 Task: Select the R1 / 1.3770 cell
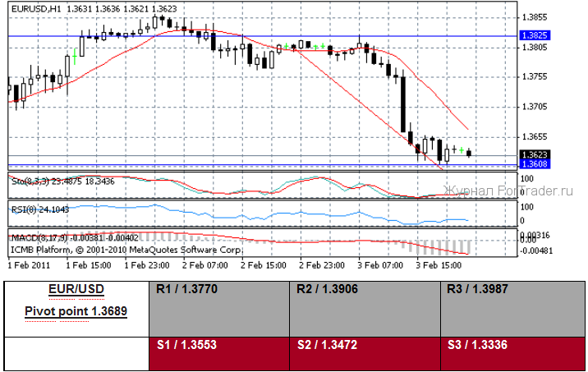[x=219, y=309]
